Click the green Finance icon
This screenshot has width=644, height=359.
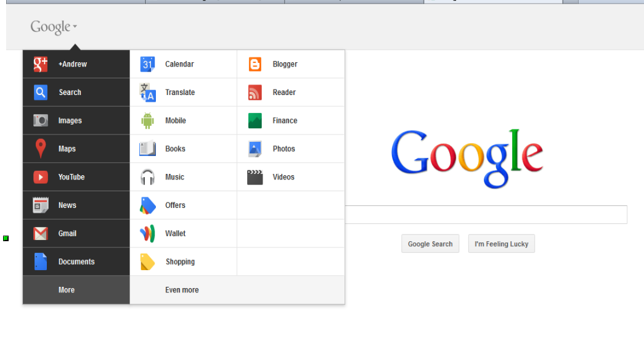(255, 120)
